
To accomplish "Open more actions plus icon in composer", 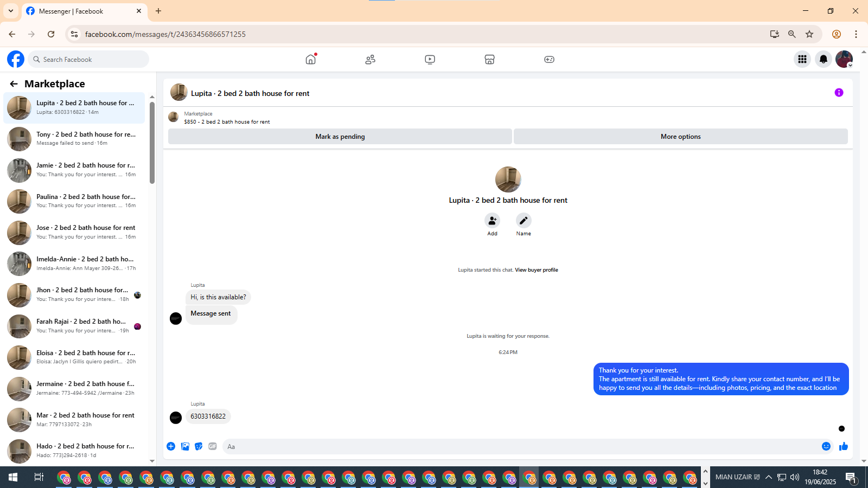I will point(171,446).
